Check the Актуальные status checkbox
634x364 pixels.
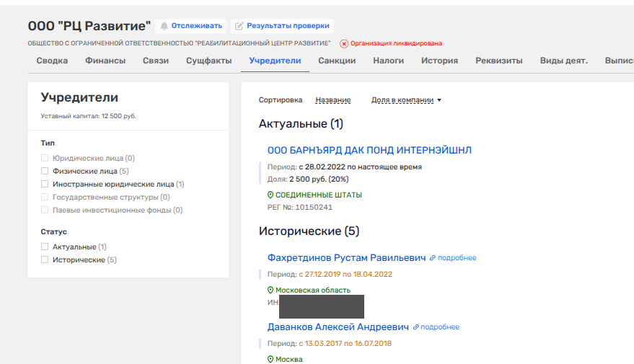point(45,247)
